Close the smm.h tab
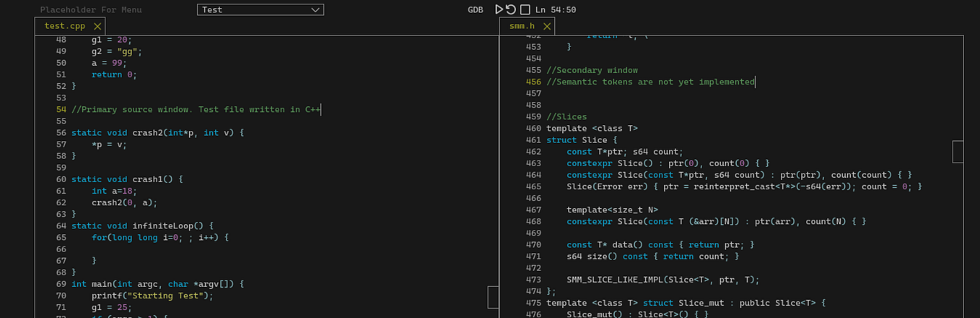This screenshot has width=980, height=318. pyautogui.click(x=547, y=26)
